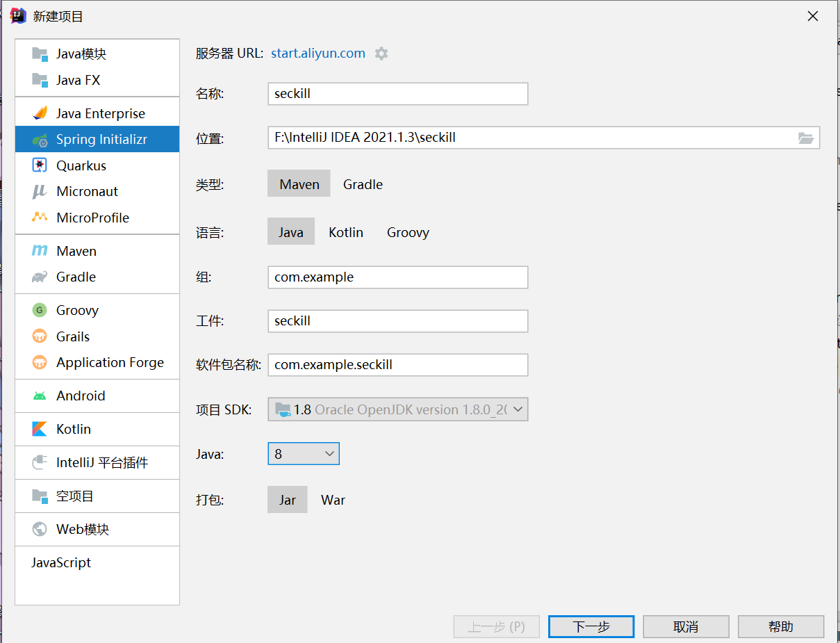Screen dimensions: 840x643
Task: Click the Spring Initializr leaf icon
Action: click(x=40, y=140)
